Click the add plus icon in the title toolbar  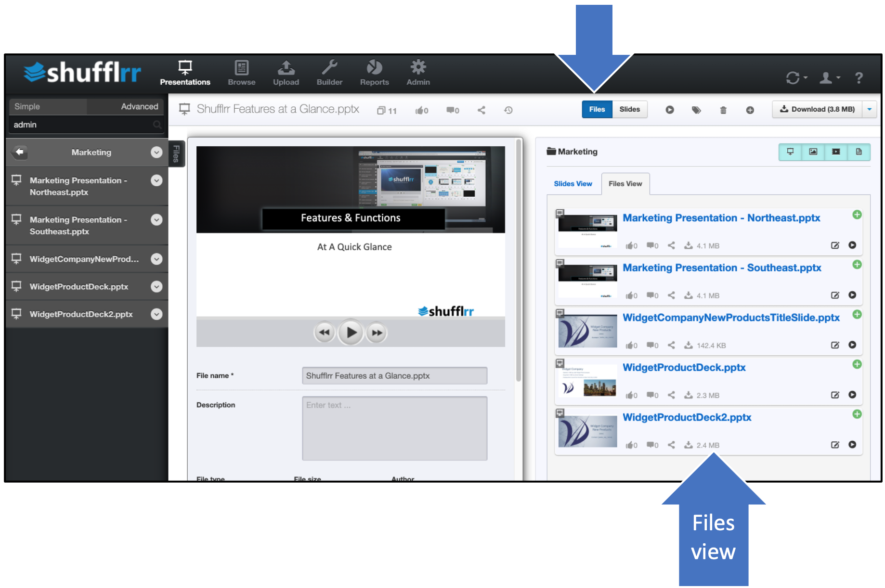pyautogui.click(x=750, y=110)
